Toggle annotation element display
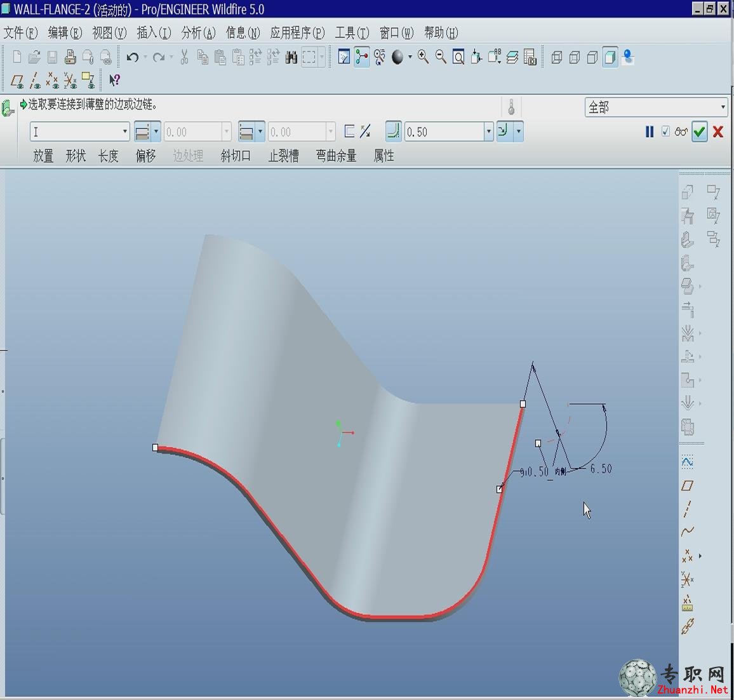This screenshot has width=734, height=700. (88, 81)
